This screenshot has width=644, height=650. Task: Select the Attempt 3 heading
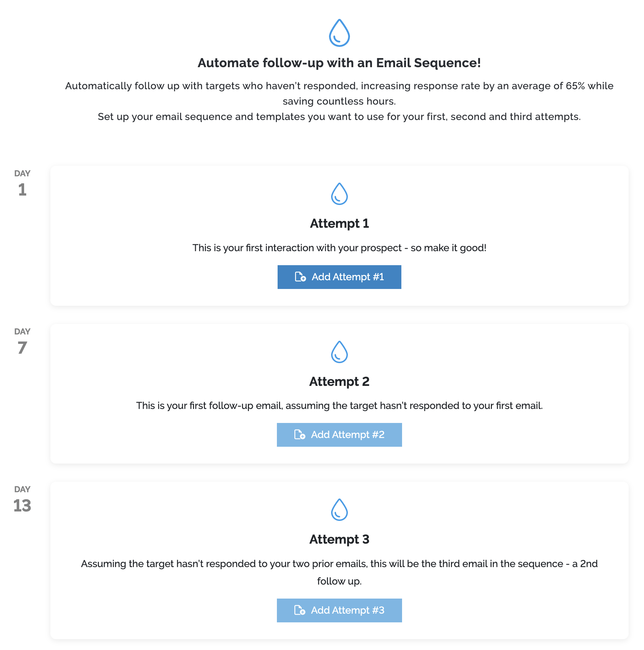pyautogui.click(x=339, y=539)
